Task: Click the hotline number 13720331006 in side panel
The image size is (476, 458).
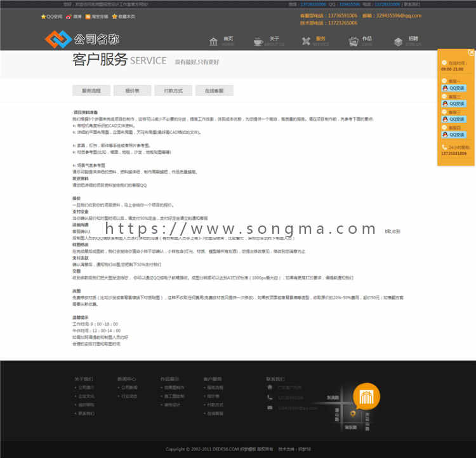Action: tap(454, 154)
